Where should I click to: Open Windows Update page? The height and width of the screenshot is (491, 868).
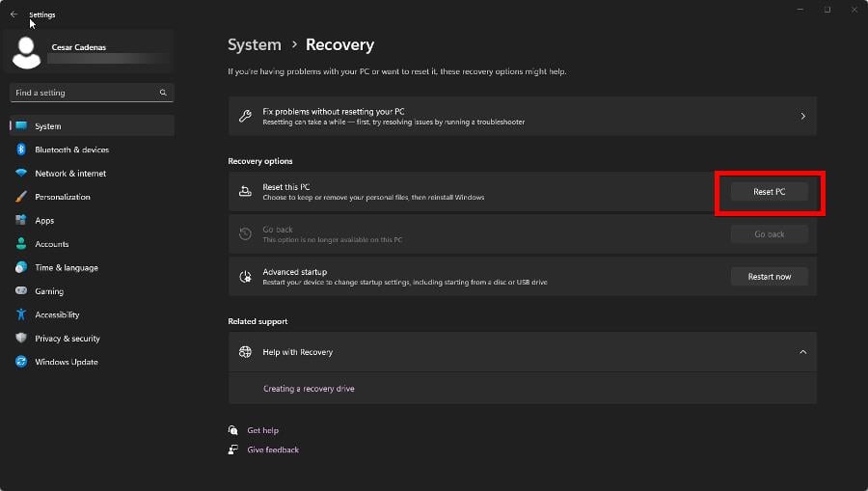pyautogui.click(x=92, y=362)
